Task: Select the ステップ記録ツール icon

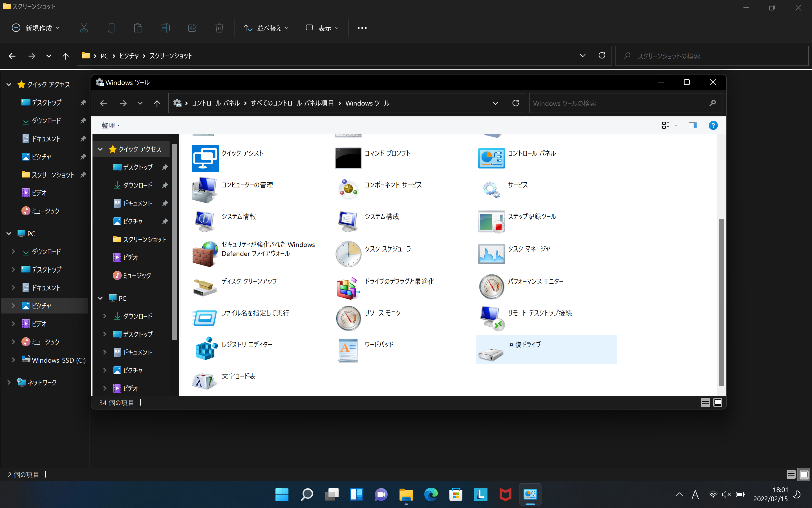Action: (491, 222)
